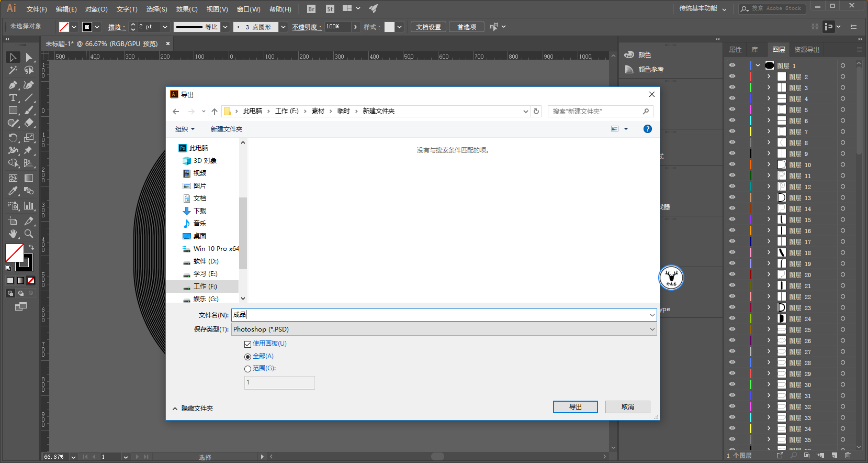
Task: Switch to the 属性 panel tab
Action: coord(735,50)
